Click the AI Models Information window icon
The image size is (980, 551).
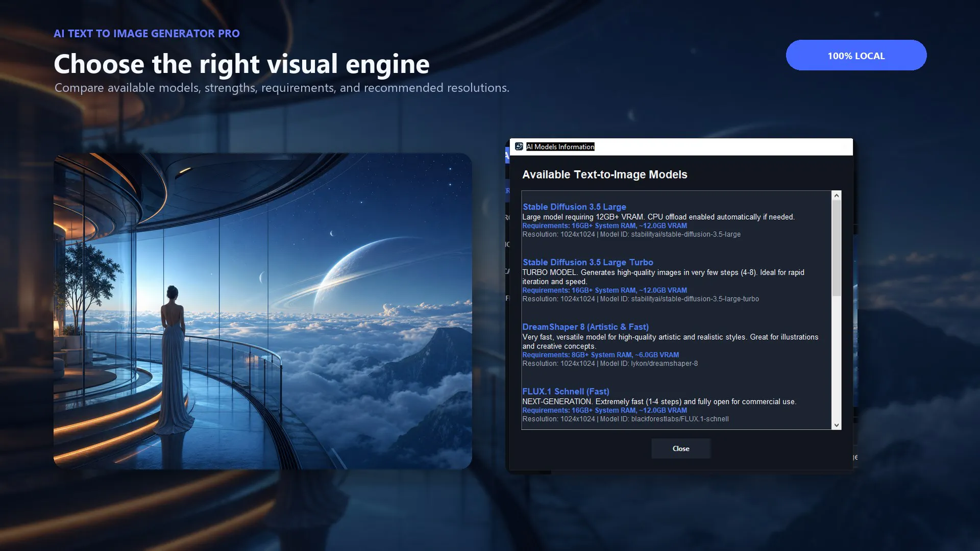(519, 146)
